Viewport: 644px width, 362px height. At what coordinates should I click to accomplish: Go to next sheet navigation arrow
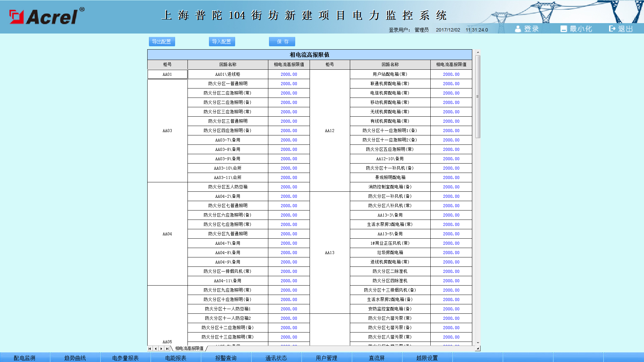[x=161, y=349]
